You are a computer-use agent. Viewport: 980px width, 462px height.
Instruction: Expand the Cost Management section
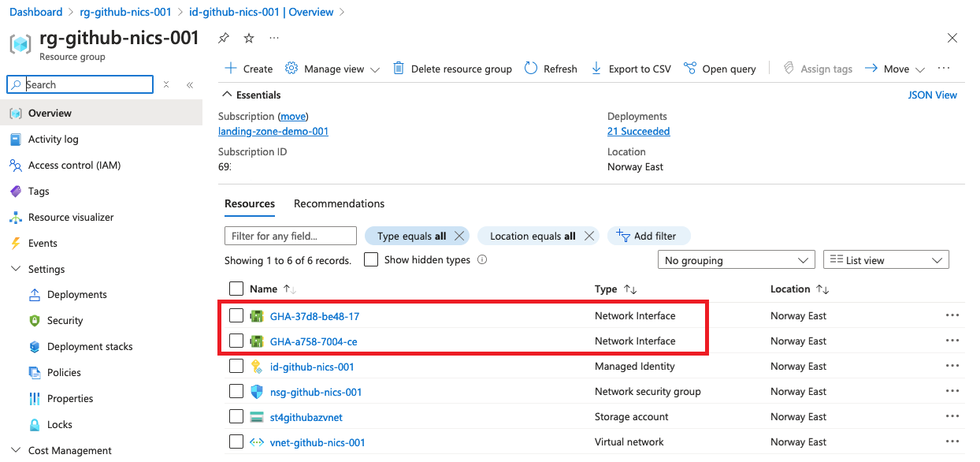15,451
